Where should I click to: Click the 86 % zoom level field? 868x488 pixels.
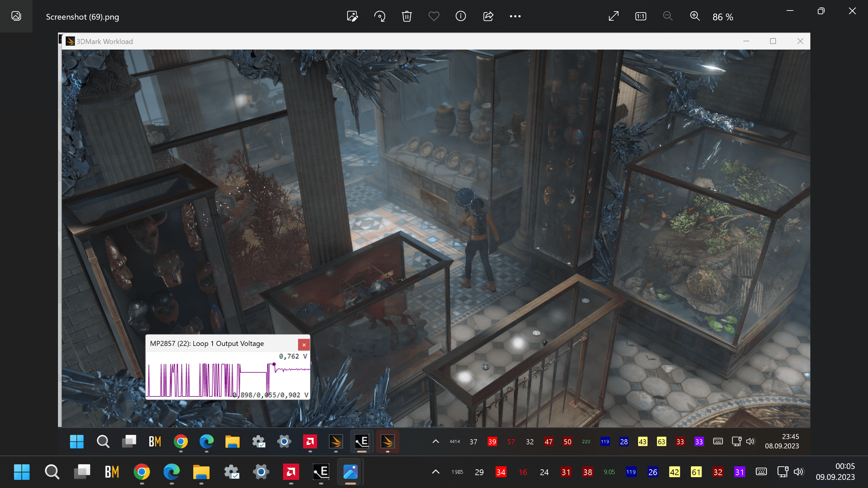tap(723, 17)
